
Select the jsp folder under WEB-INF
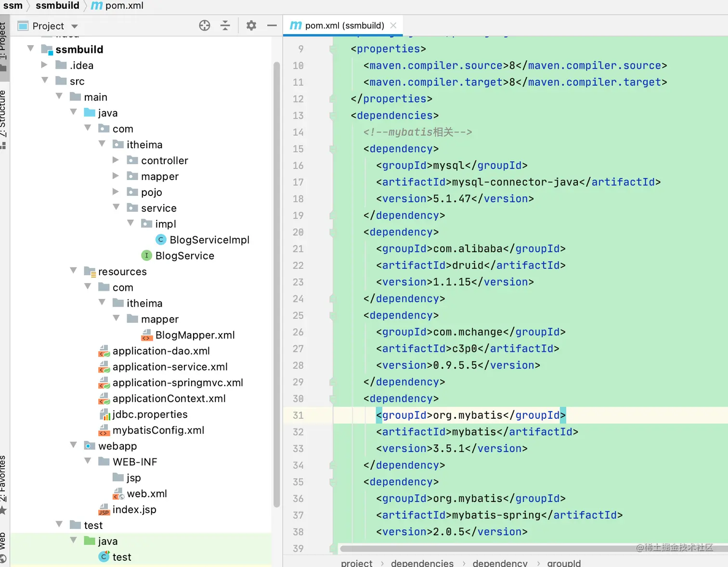click(134, 478)
